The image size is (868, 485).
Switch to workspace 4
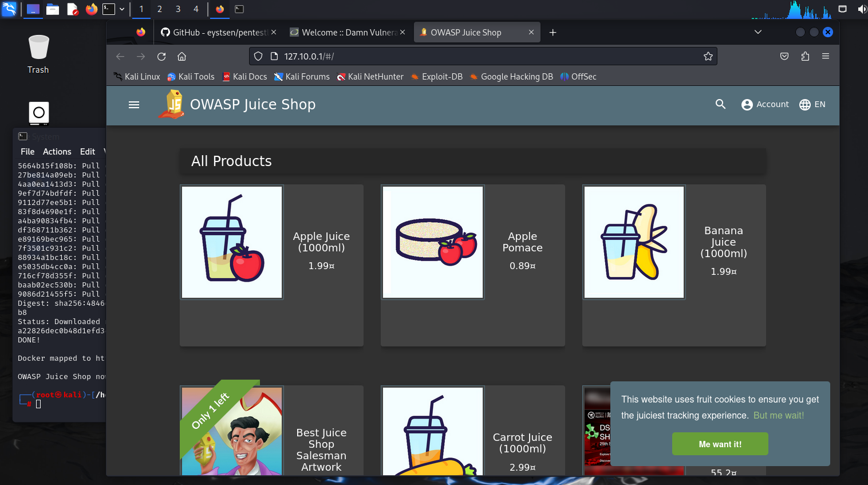pos(196,9)
